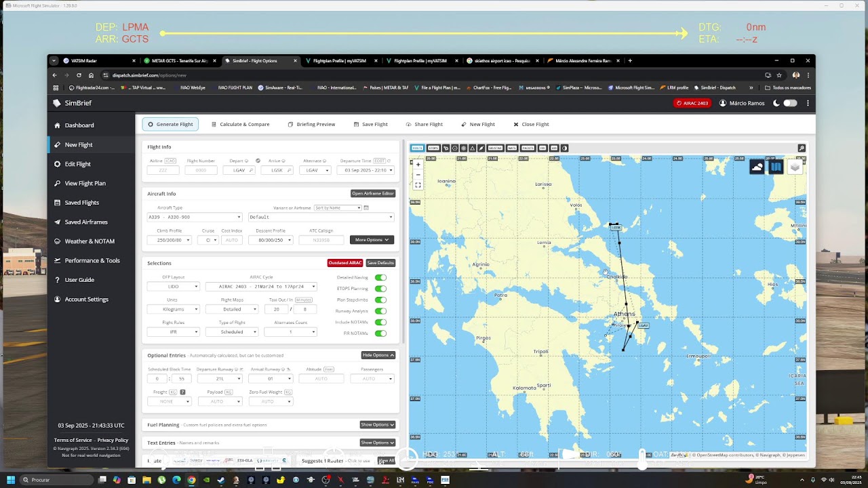868x488 pixels.
Task: Open the OFP Layout dropdown
Action: coord(174,286)
